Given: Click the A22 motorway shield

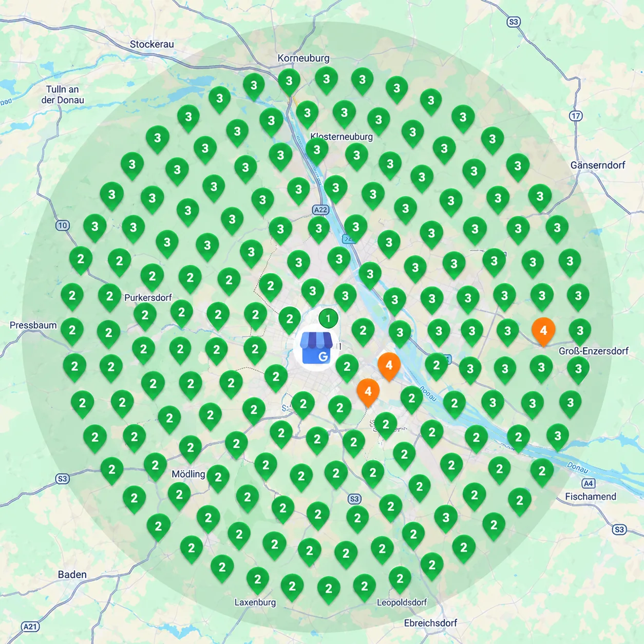Looking at the screenshot, I should [320, 210].
